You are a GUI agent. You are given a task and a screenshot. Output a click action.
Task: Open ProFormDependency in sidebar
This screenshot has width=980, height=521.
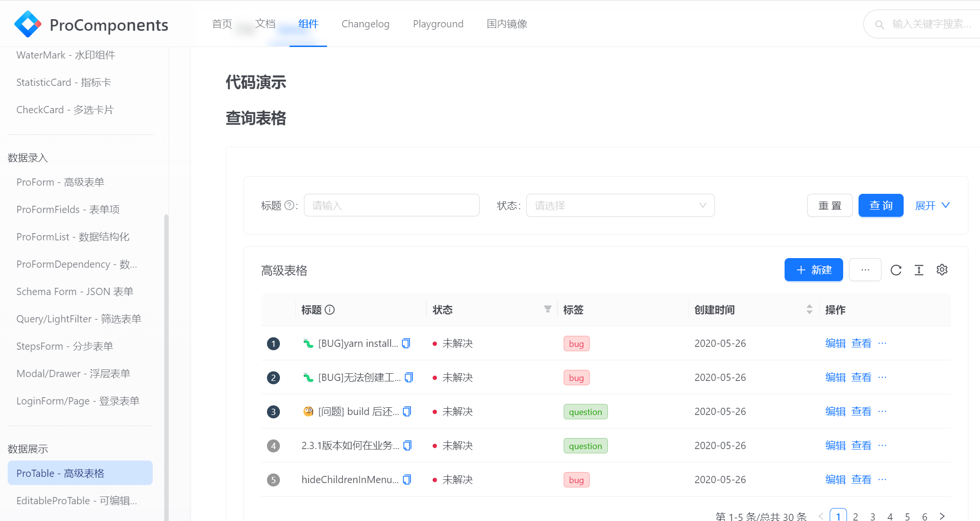pos(77,264)
